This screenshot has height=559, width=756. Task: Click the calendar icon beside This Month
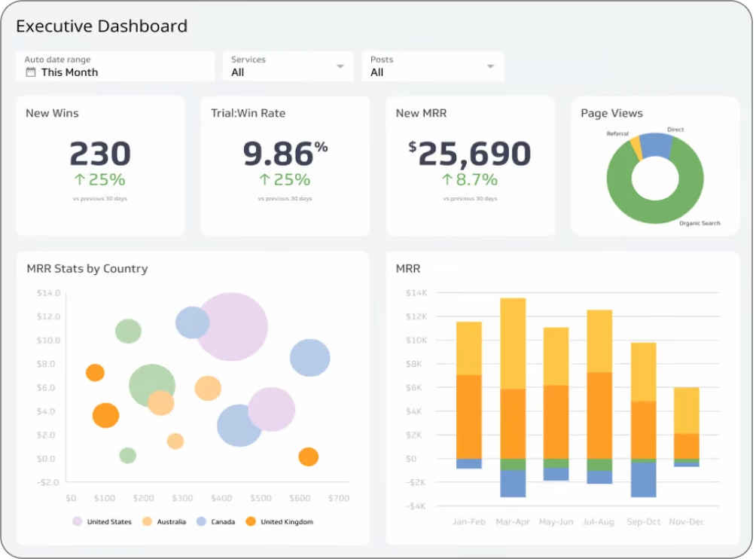tap(31, 72)
